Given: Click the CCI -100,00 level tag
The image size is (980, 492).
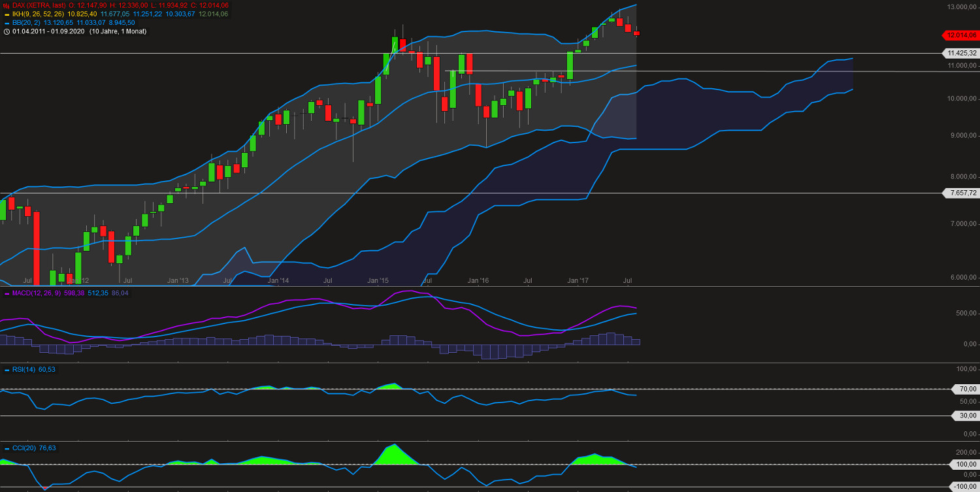Looking at the screenshot, I should click(965, 487).
